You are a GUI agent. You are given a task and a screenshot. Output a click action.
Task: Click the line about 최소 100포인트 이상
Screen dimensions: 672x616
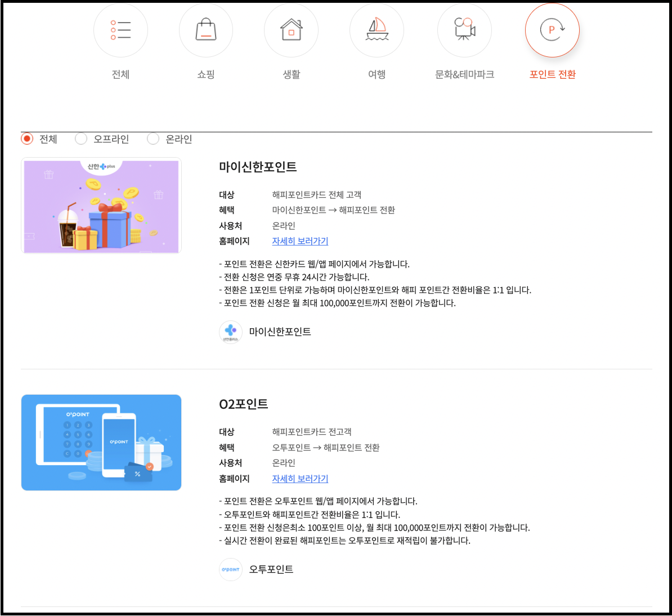coord(375,528)
